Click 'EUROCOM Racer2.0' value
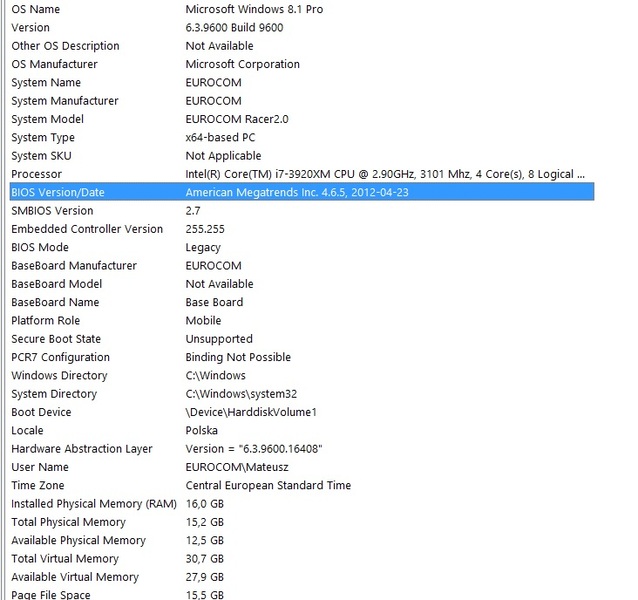638x600 pixels. pos(237,119)
